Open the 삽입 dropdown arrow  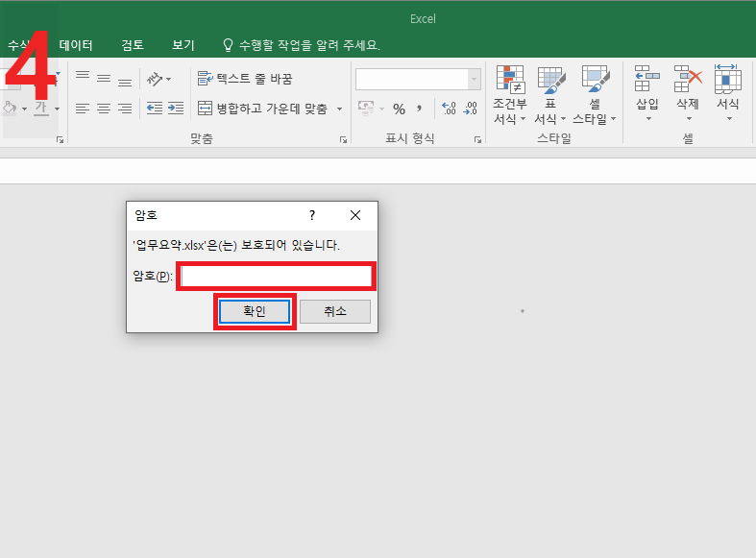coord(648,118)
